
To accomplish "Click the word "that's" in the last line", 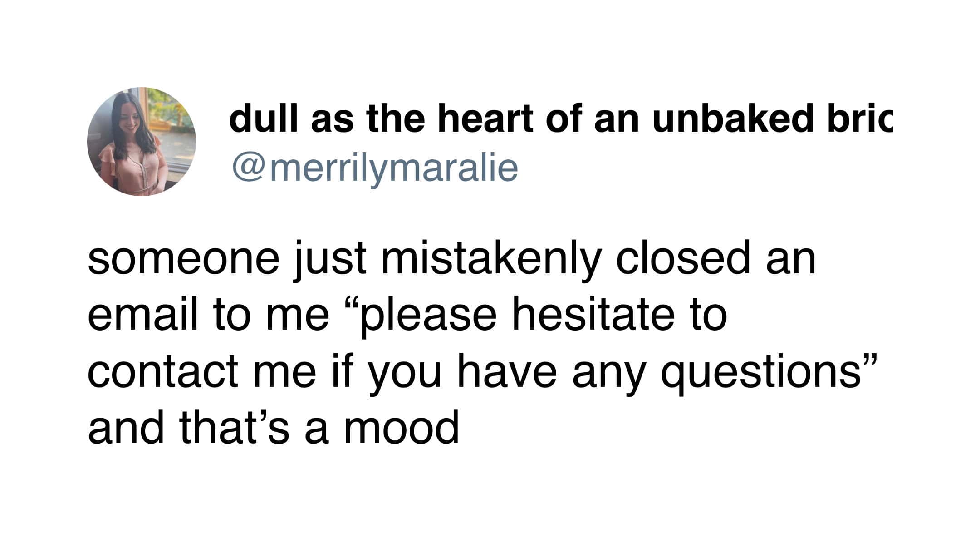I will click(234, 429).
